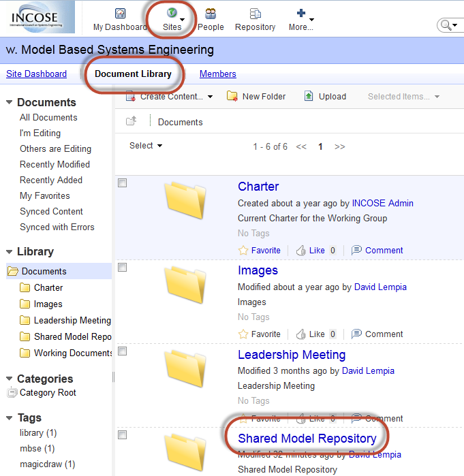Click the Create Content document icon
The height and width of the screenshot is (476, 464).
point(131,96)
